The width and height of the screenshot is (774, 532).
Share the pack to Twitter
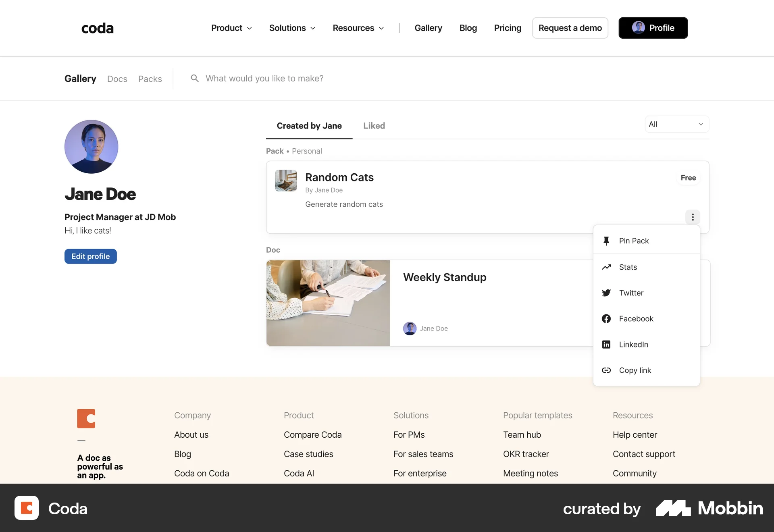[x=631, y=293]
